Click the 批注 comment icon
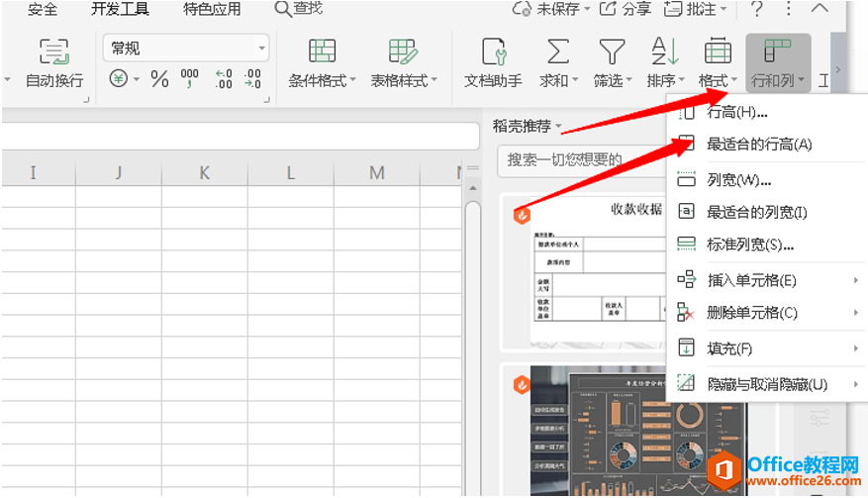 [673, 9]
